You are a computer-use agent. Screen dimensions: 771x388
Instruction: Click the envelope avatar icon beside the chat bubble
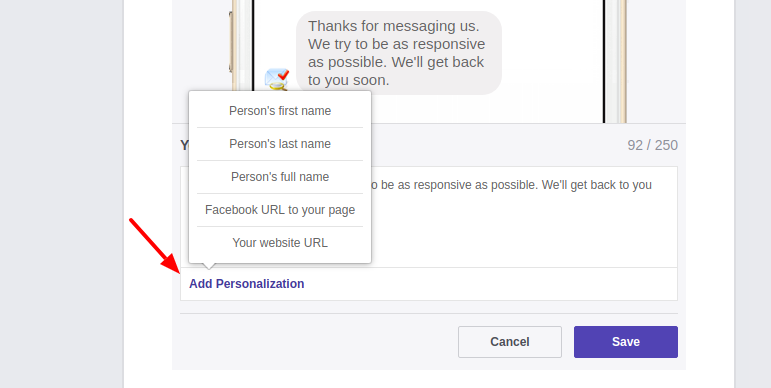[x=276, y=79]
